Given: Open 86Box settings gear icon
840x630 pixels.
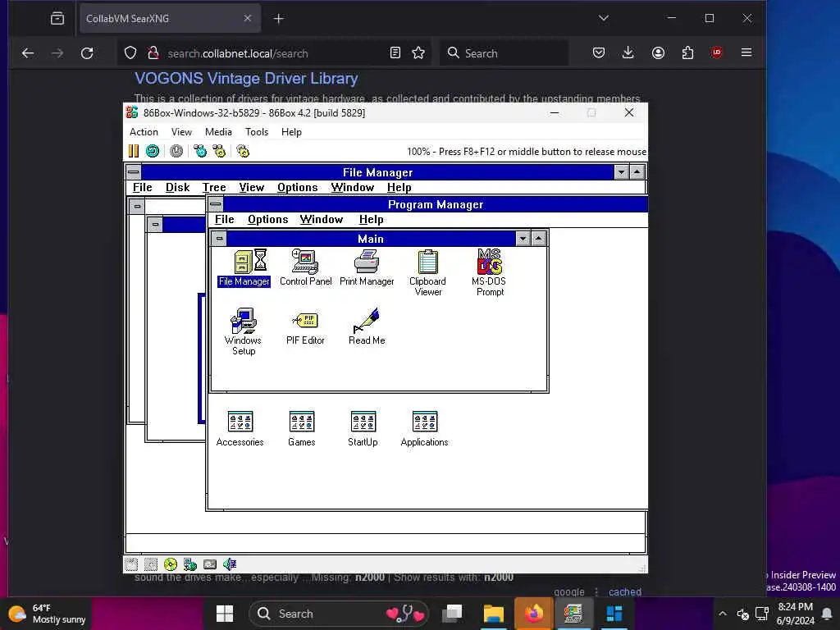Looking at the screenshot, I should pos(243,151).
